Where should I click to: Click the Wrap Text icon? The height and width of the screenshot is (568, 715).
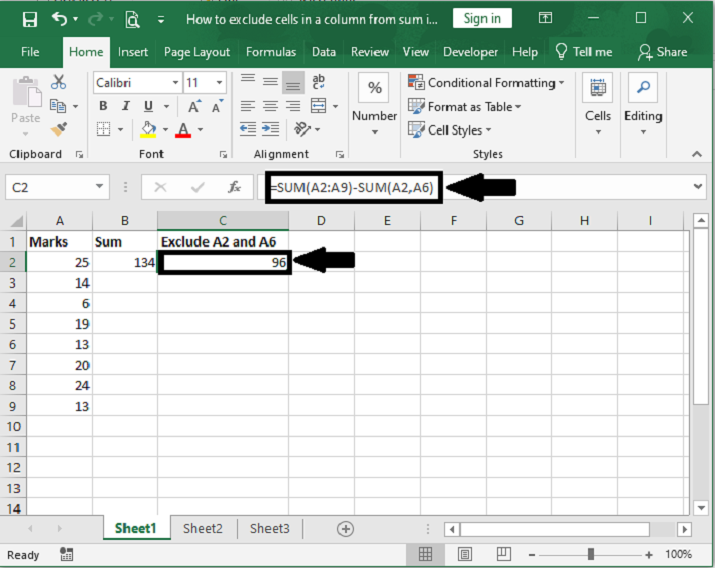pos(318,82)
